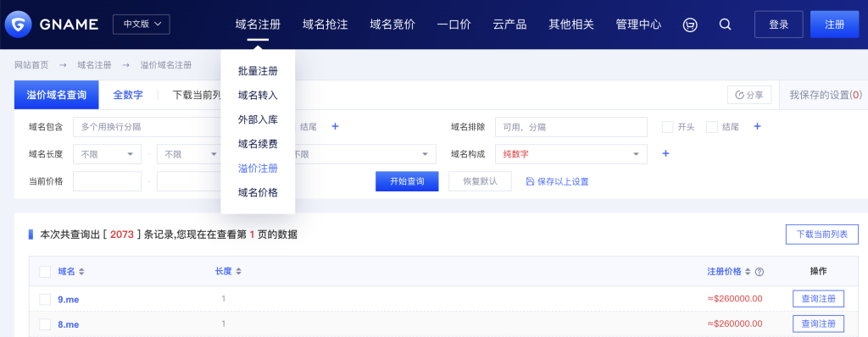Click the 当前价格 maximum field
Image resolution: width=868 pixels, height=337 pixels.
[189, 181]
